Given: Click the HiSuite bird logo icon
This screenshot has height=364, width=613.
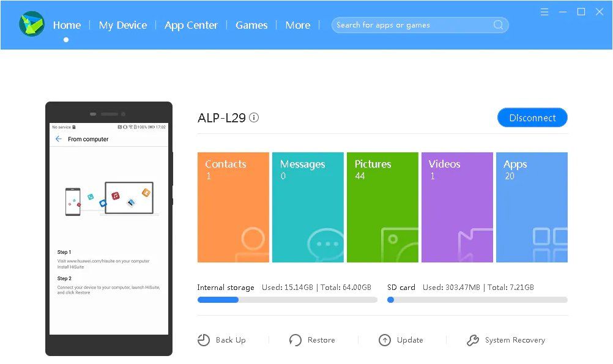Looking at the screenshot, I should [31, 24].
